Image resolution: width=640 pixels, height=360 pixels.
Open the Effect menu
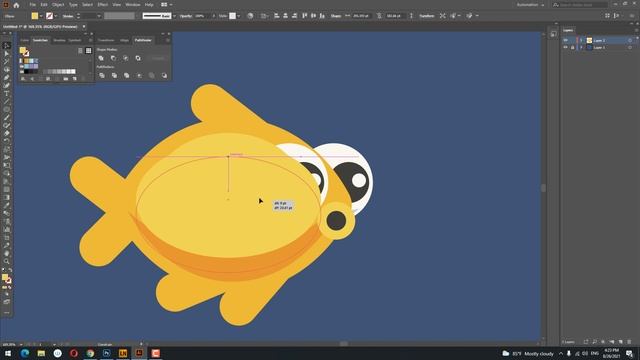102,4
